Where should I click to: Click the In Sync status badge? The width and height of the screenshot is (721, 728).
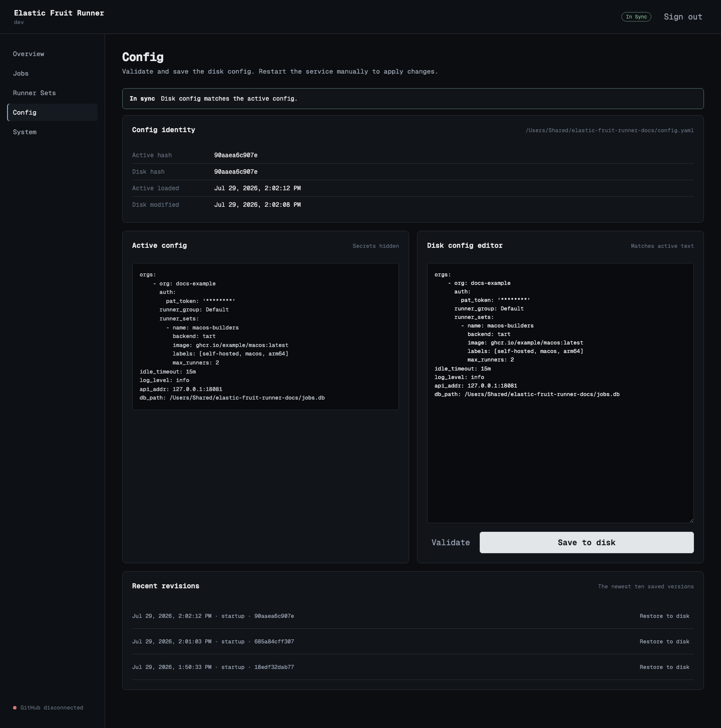point(636,17)
